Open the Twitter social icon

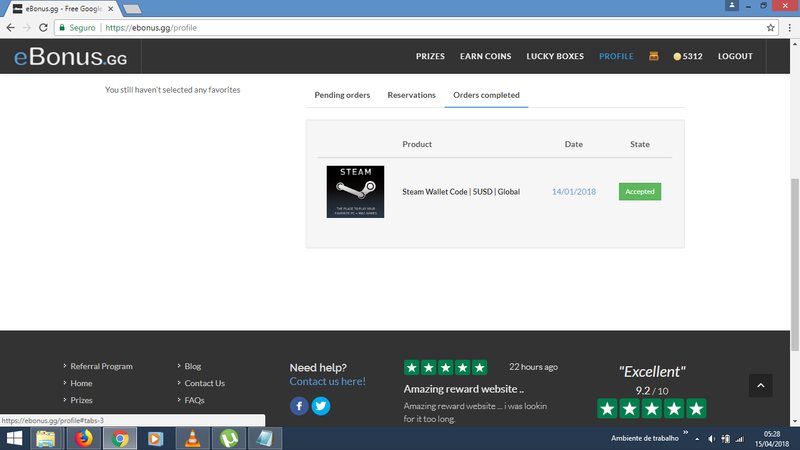[321, 406]
